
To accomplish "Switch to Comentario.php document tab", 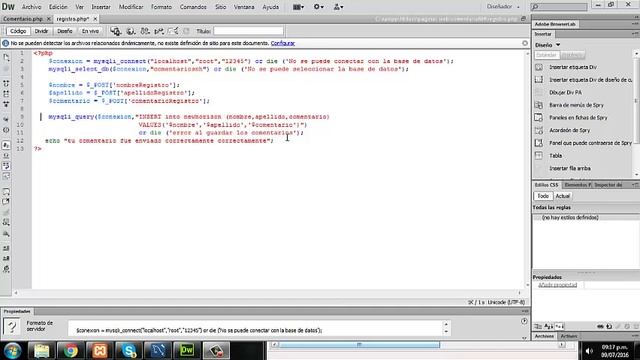I will click(23, 19).
